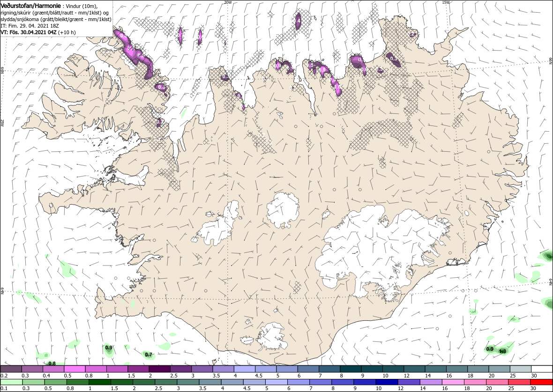Select the light pink 16 swatch in rain legend
Screen dimensions: 553x392
pos(453,382)
